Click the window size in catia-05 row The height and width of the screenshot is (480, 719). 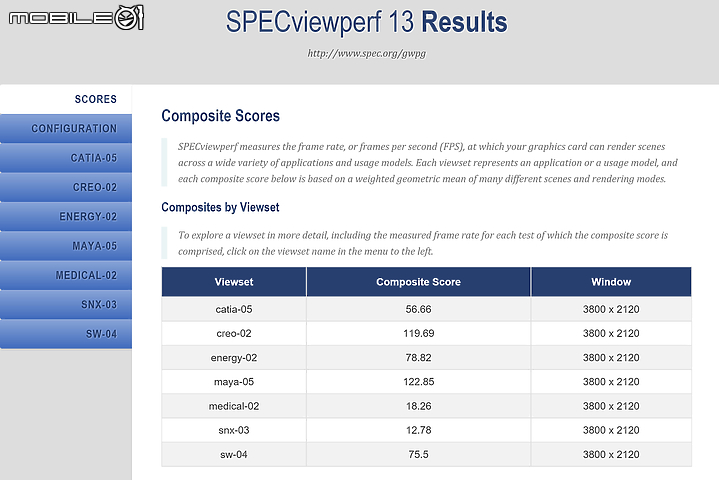(x=611, y=309)
